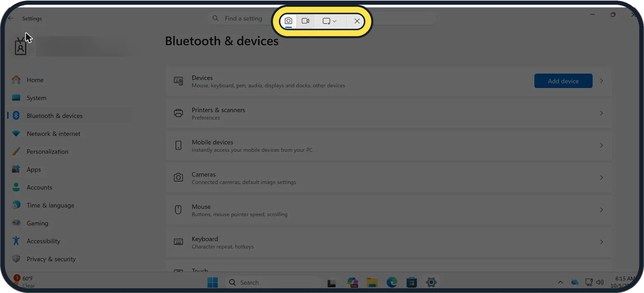Open Accounts settings category
Image resolution: width=644 pixels, height=293 pixels.
[x=70, y=187]
